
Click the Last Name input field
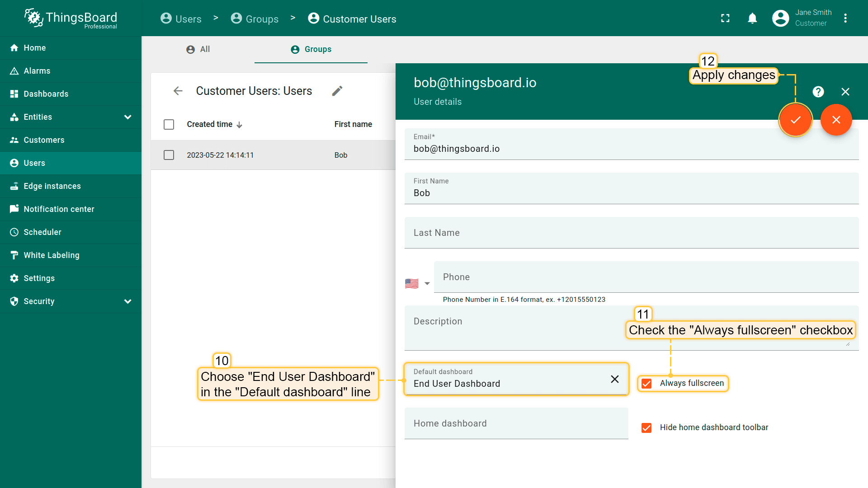click(631, 233)
